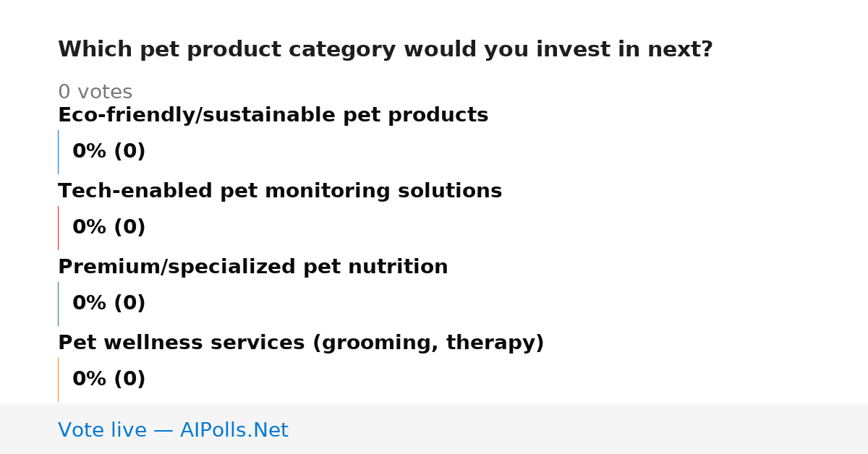Click the gray footer bar's empty area
868x454 pixels.
[x=579, y=429]
